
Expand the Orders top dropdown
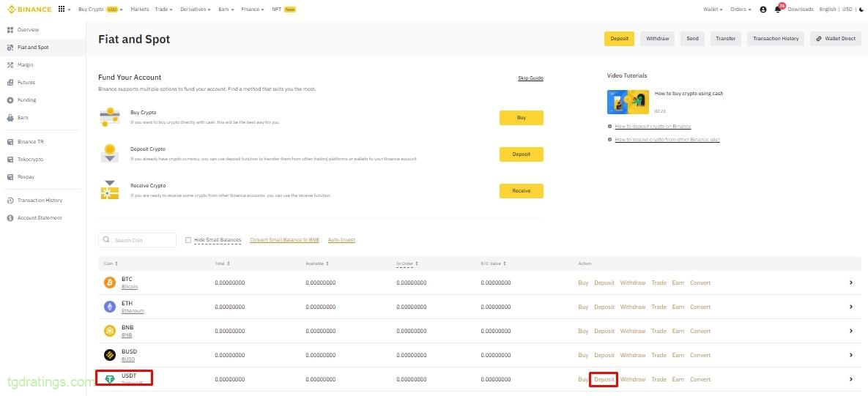[x=741, y=10]
